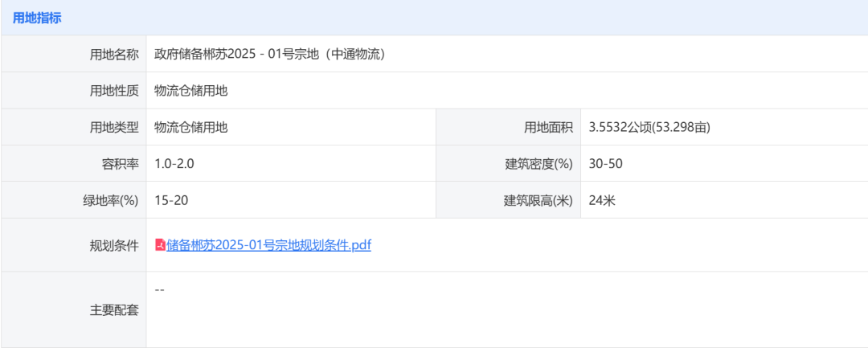This screenshot has width=868, height=348.
Task: Select the 用地类型 label cell
Action: (114, 127)
